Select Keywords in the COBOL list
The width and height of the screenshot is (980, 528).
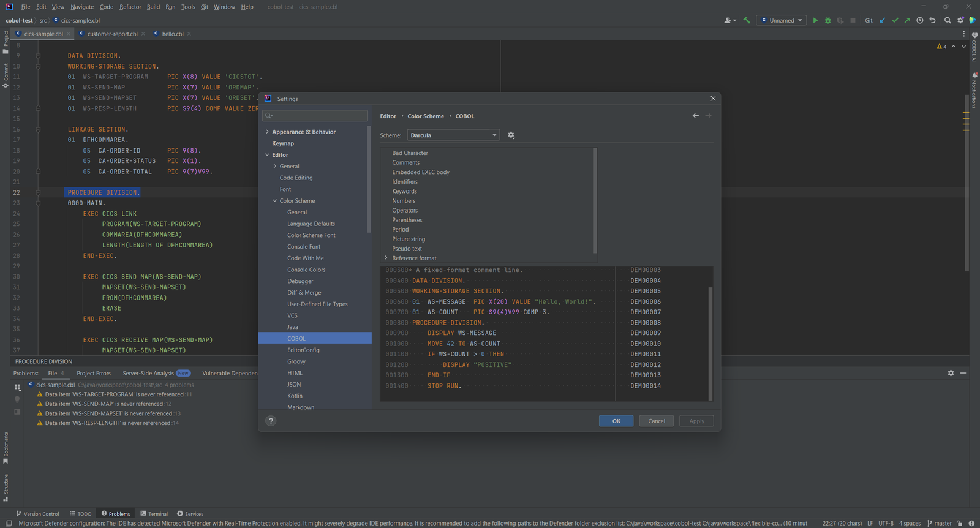coord(404,191)
